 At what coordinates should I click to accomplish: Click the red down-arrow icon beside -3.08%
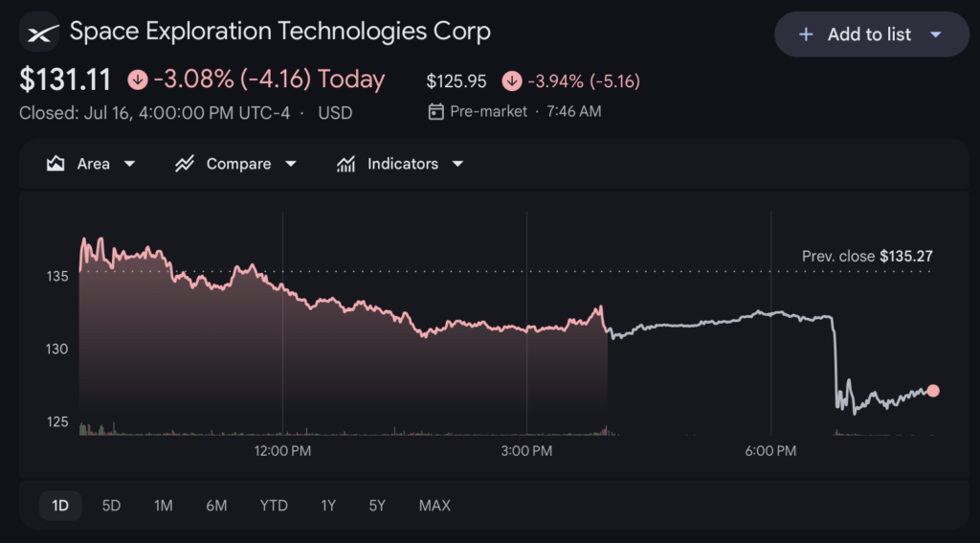(x=138, y=80)
